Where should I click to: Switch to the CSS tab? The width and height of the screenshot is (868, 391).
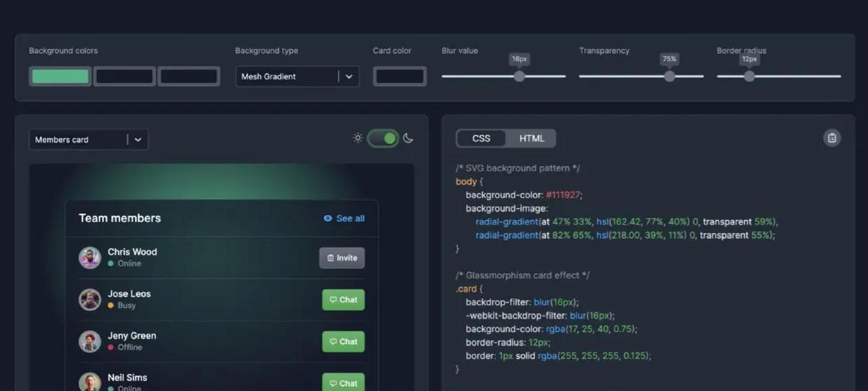[481, 138]
